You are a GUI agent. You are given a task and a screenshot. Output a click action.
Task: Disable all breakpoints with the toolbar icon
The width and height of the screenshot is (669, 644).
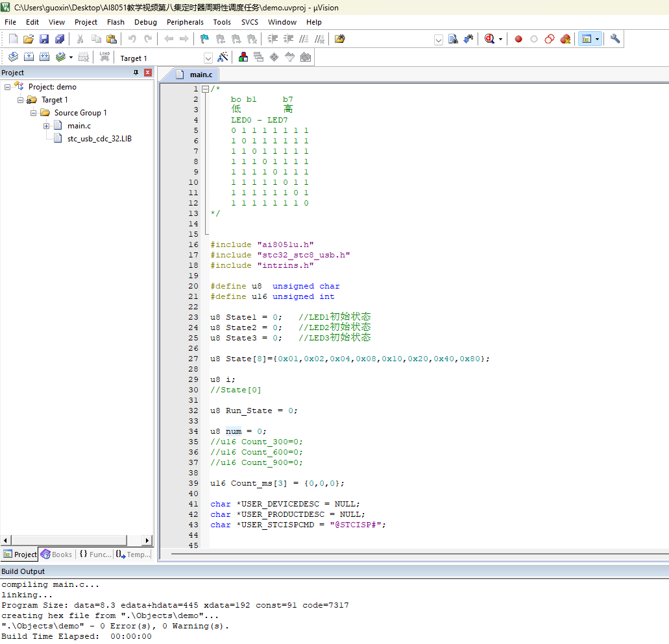550,40
